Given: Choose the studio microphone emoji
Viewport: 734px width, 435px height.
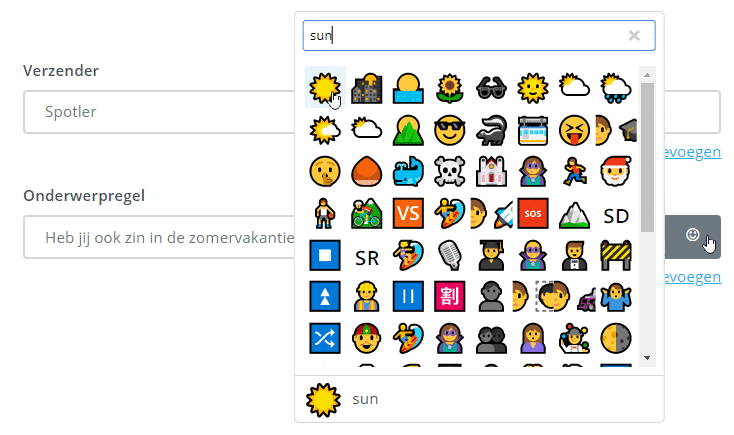Looking at the screenshot, I should point(450,255).
